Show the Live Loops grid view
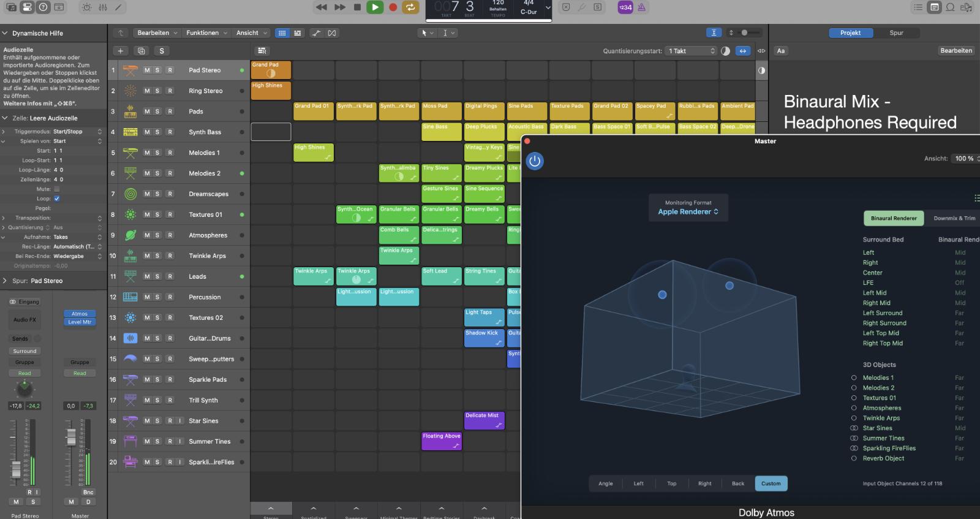This screenshot has width=980, height=519. click(x=282, y=33)
